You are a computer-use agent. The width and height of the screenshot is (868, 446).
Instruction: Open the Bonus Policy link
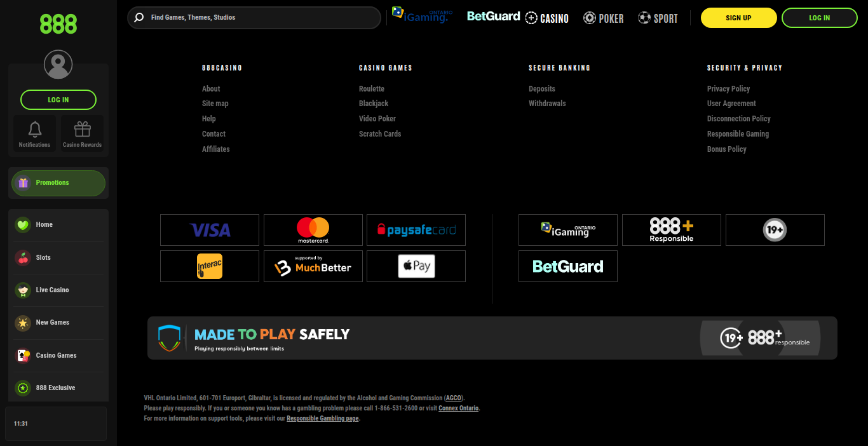click(x=727, y=149)
